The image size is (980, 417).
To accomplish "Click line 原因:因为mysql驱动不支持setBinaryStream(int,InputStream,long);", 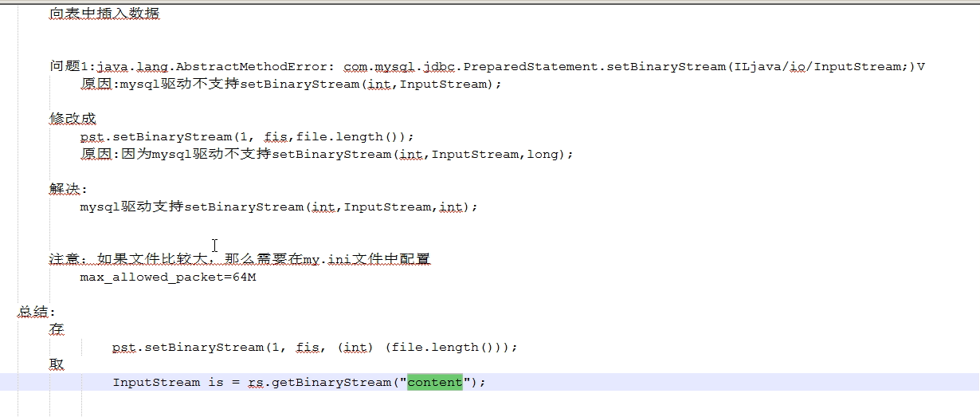I will [327, 154].
